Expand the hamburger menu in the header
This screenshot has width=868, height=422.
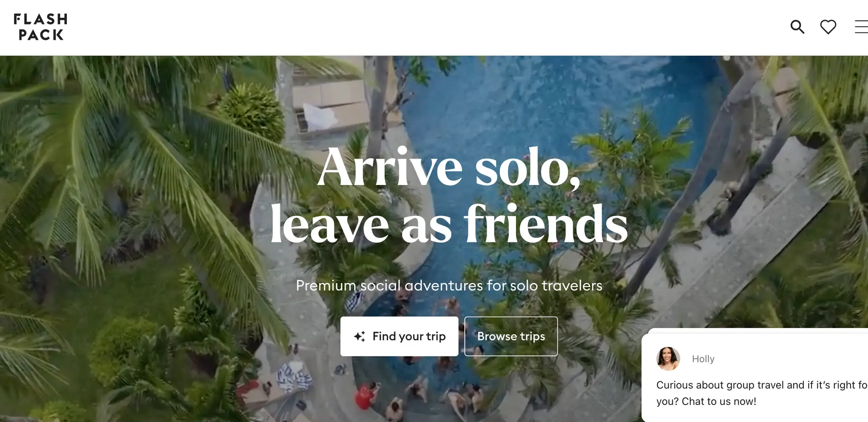coord(861,27)
